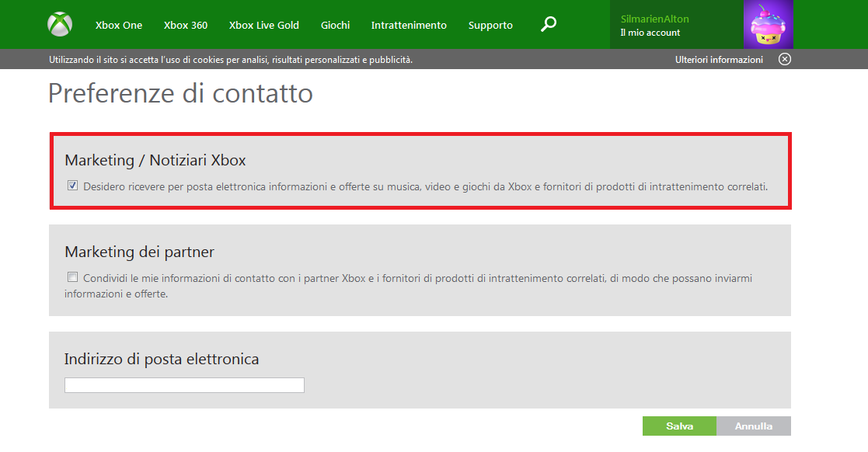Click the Xbox logo icon

click(x=60, y=25)
